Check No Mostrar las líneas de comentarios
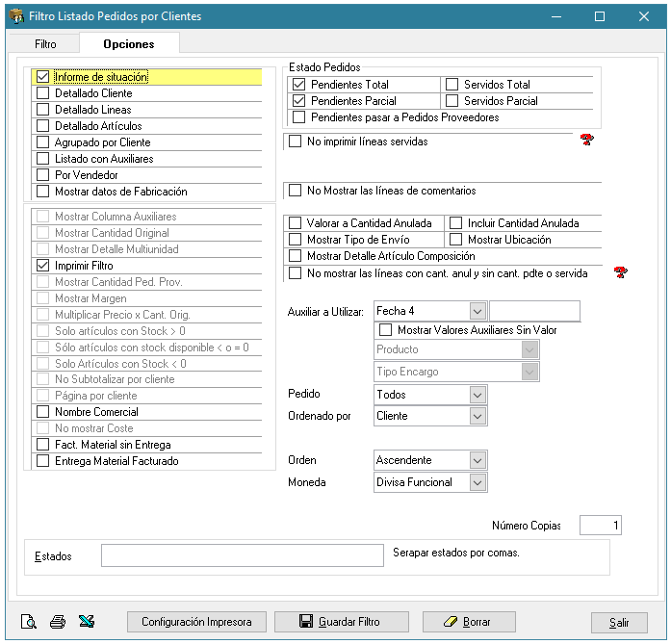671x644 pixels. (x=295, y=191)
